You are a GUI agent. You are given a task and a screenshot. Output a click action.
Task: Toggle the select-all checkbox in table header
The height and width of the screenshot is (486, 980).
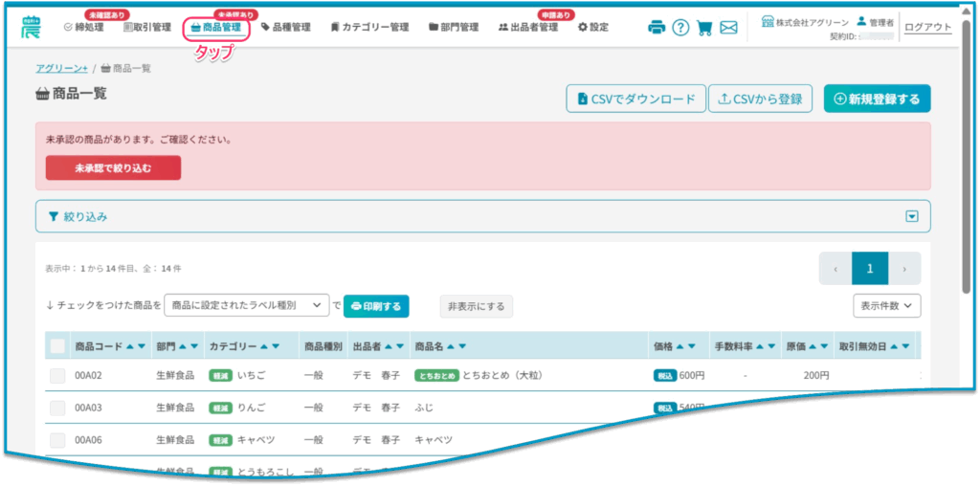point(57,346)
